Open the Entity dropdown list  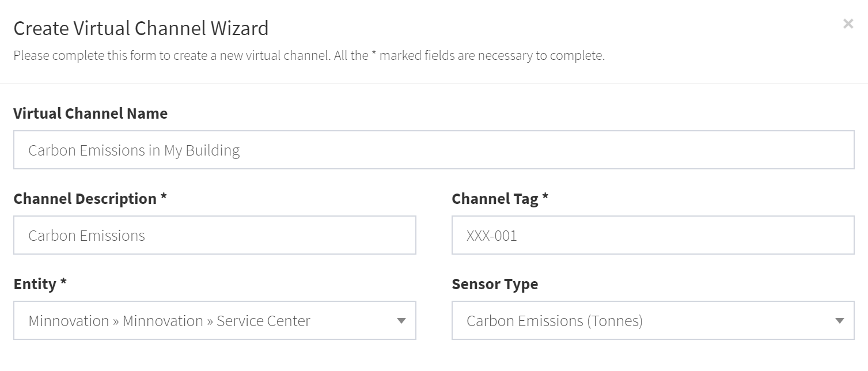(215, 320)
